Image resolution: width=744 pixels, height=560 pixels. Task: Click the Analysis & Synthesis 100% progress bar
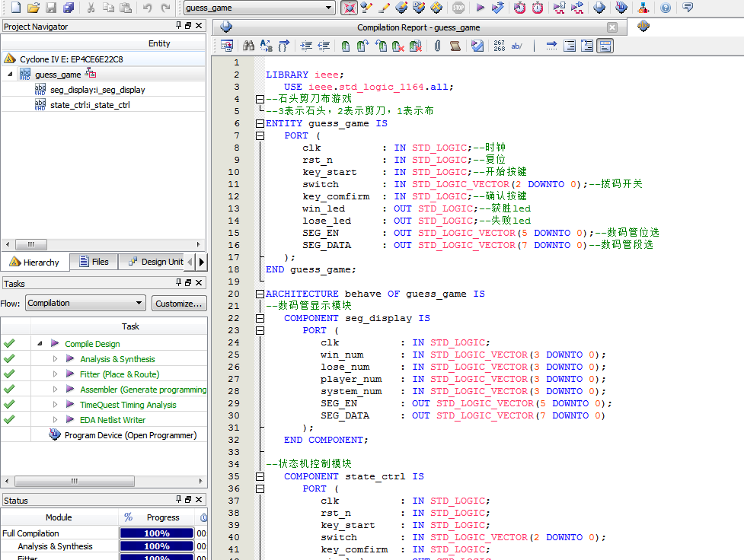tap(157, 546)
